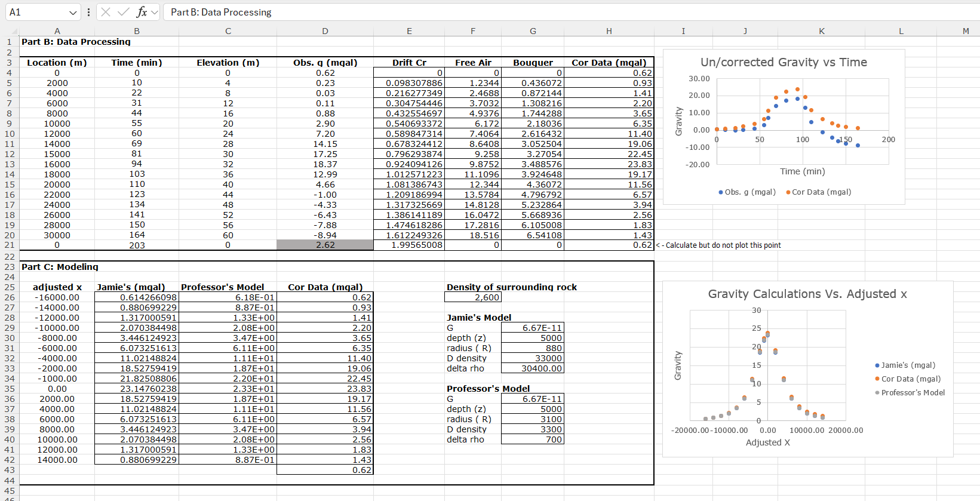Screen dimensions: 980x501
Task: Select 'adjusted x' header cell
Action: point(57,287)
